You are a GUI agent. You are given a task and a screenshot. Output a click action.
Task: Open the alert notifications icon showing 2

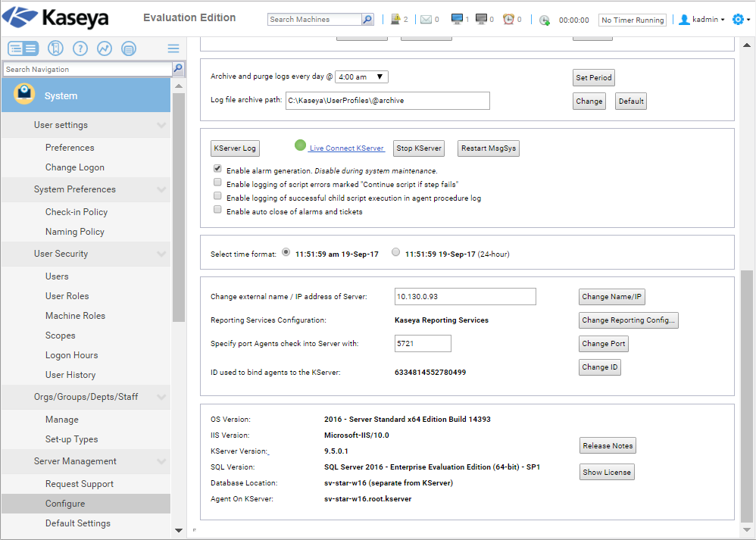point(396,19)
